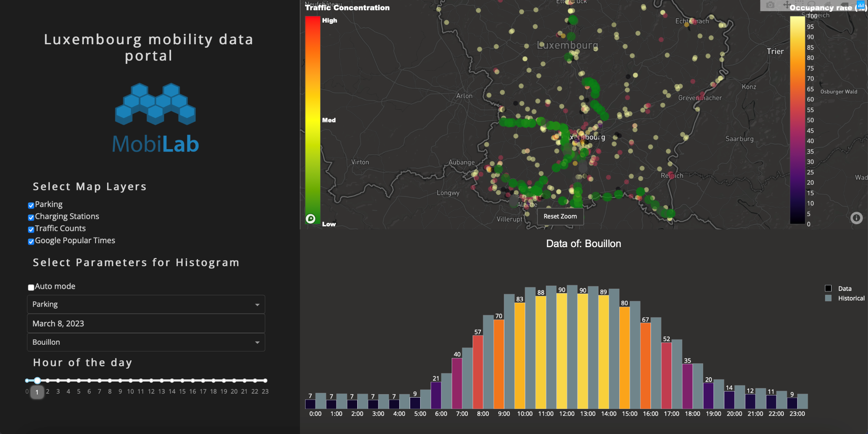Disable the Charging Stations layer
868x434 pixels.
(31, 217)
